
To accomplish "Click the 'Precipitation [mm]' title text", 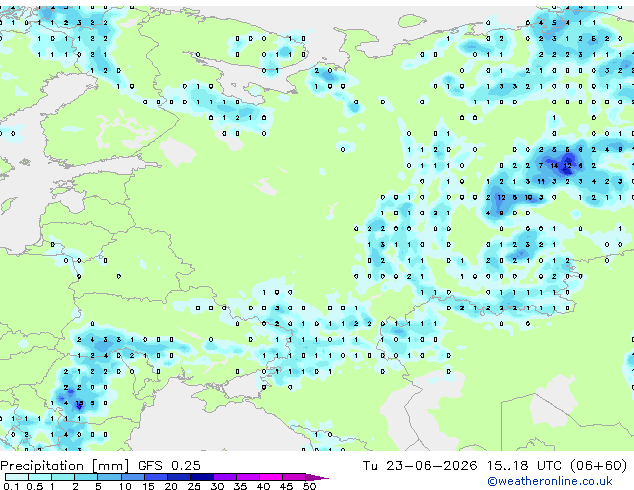I will coord(64,466).
